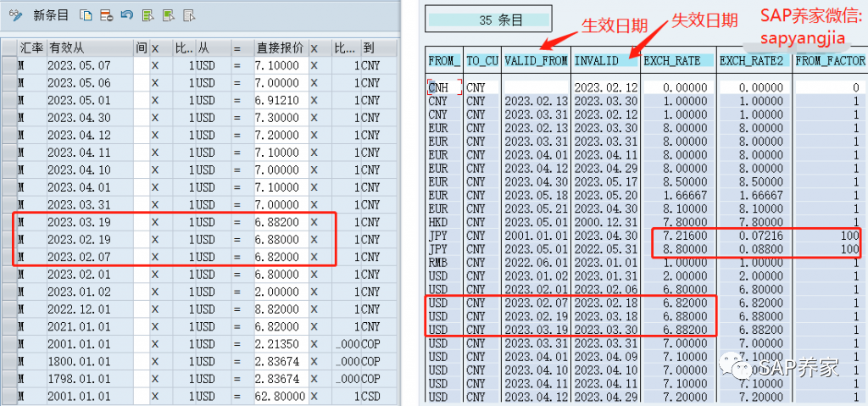Click the 35 条目 entry count field

tap(488, 20)
